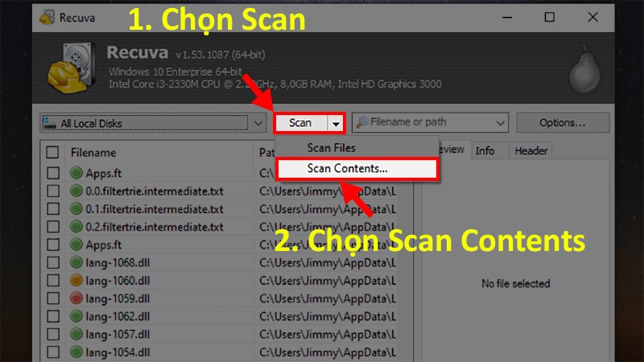
Task: Click the magnifier icon in Filename or path field
Action: click(x=361, y=122)
